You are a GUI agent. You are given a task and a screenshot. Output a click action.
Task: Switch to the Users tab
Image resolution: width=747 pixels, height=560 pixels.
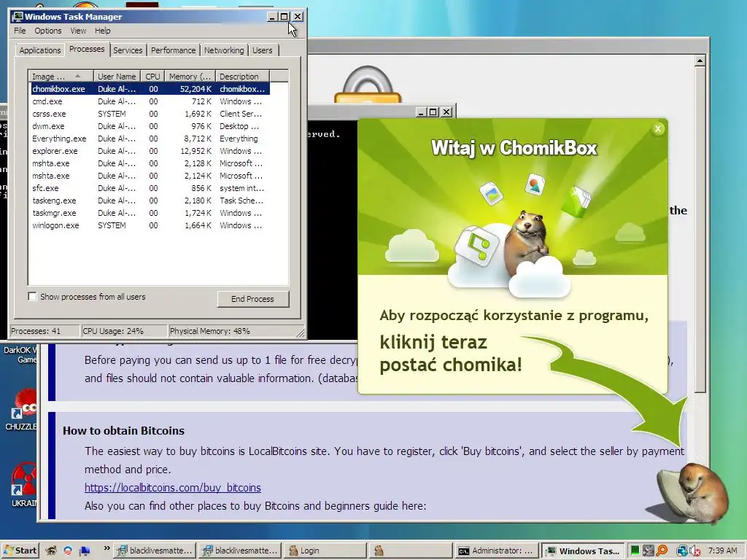point(263,50)
